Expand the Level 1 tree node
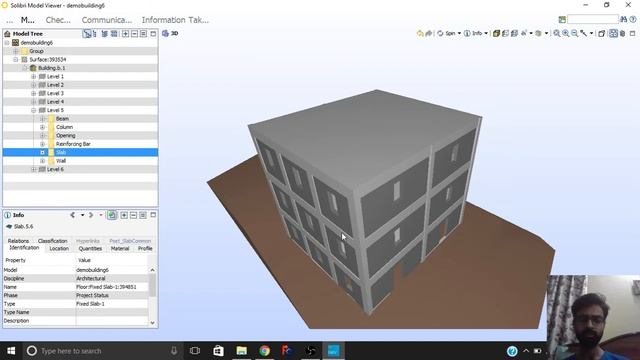 (33, 77)
